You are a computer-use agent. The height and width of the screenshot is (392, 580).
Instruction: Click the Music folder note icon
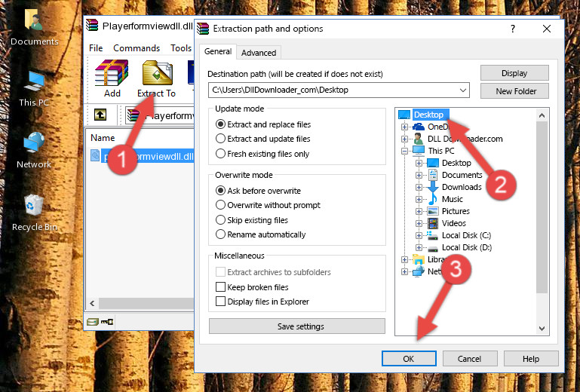432,199
